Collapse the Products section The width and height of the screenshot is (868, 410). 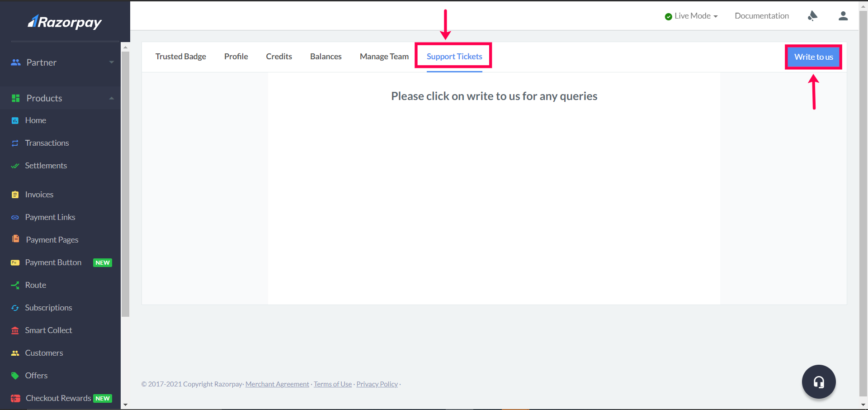tap(111, 98)
